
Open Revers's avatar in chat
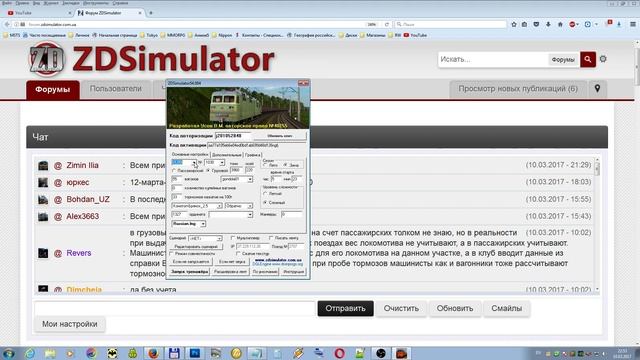point(43,253)
